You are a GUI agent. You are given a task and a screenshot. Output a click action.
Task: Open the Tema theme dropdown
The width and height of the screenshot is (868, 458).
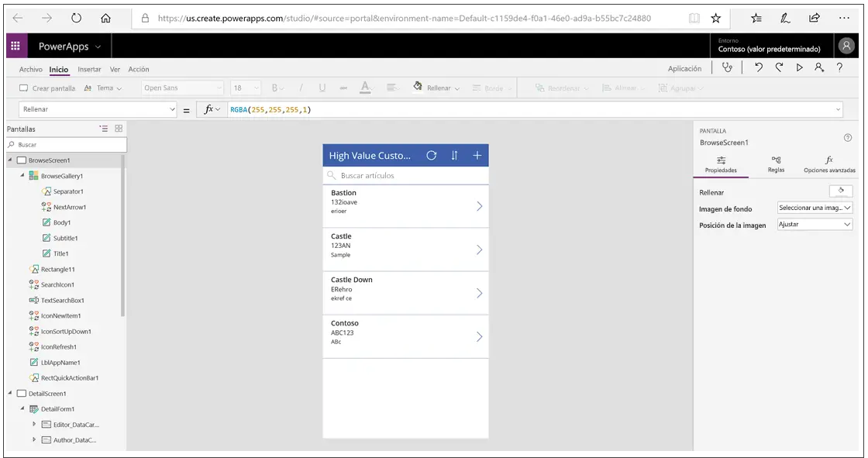click(103, 88)
